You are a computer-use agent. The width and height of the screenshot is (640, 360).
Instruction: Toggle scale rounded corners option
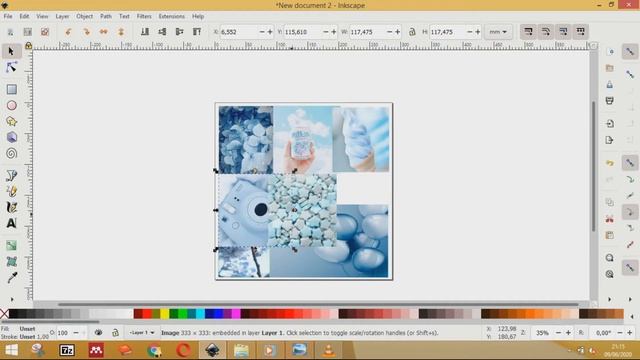point(546,31)
